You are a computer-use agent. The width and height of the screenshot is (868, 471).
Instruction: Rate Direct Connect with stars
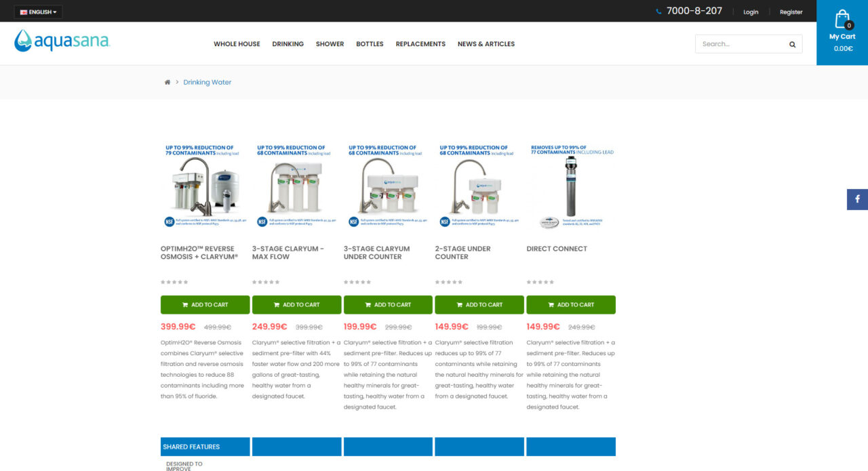(x=540, y=282)
